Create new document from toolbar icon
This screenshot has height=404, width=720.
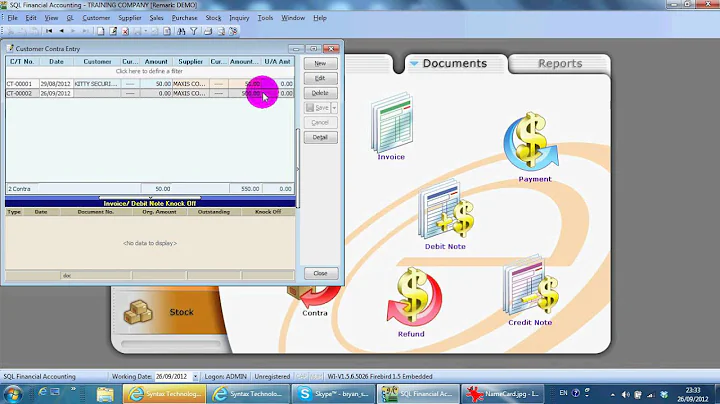pos(101,31)
